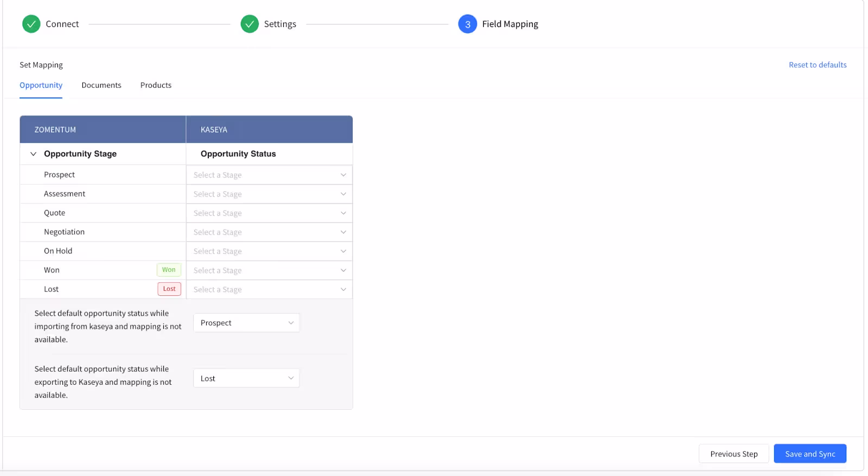Switch to the Products tab
Screen dimensions: 868x476
(x=156, y=85)
